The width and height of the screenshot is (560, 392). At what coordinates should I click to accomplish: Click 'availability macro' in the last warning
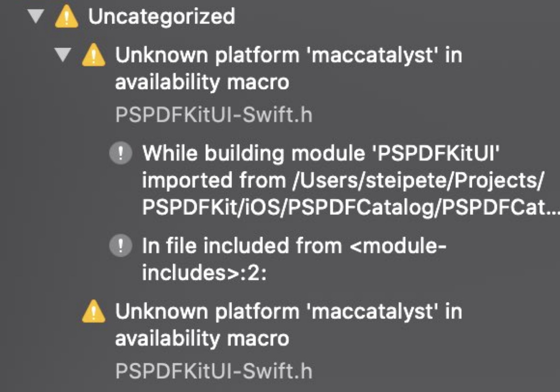point(202,338)
